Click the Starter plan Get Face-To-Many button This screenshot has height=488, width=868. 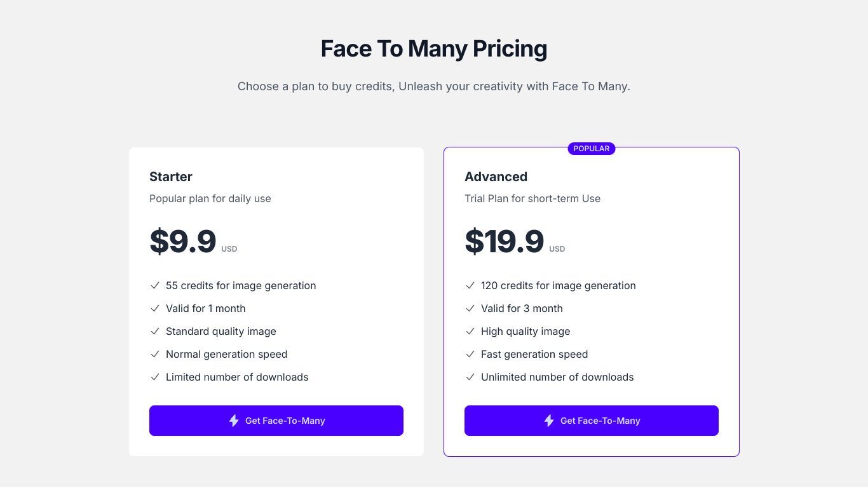[x=276, y=421]
